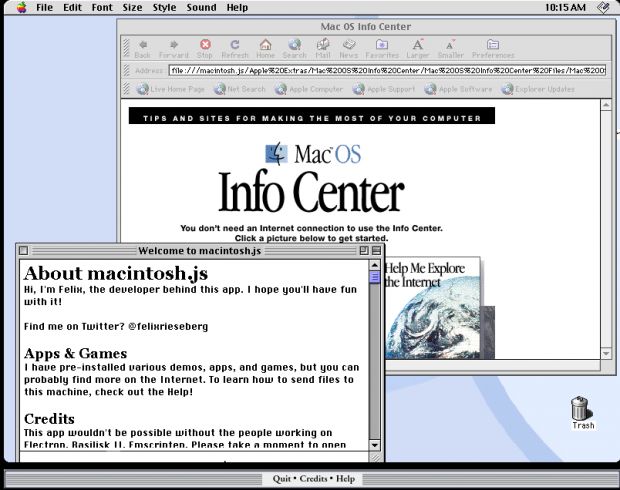Open the Explorer Updates favorite

tap(538, 89)
